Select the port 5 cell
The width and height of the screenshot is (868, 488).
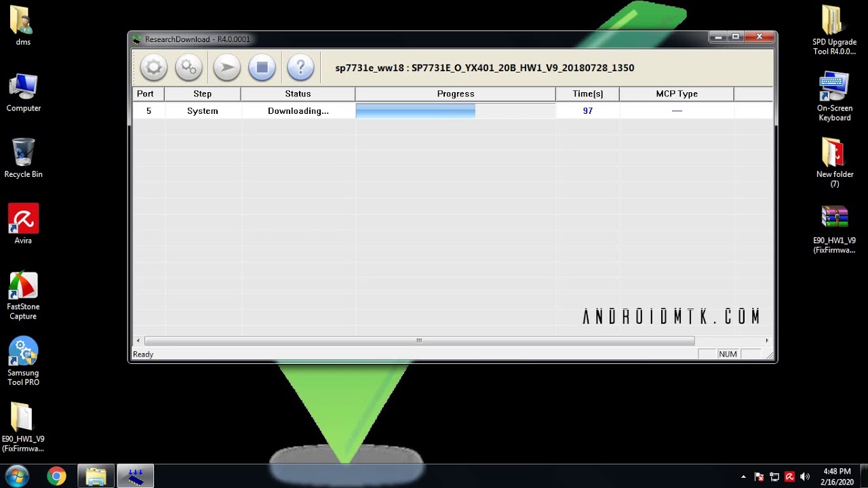[x=149, y=110]
